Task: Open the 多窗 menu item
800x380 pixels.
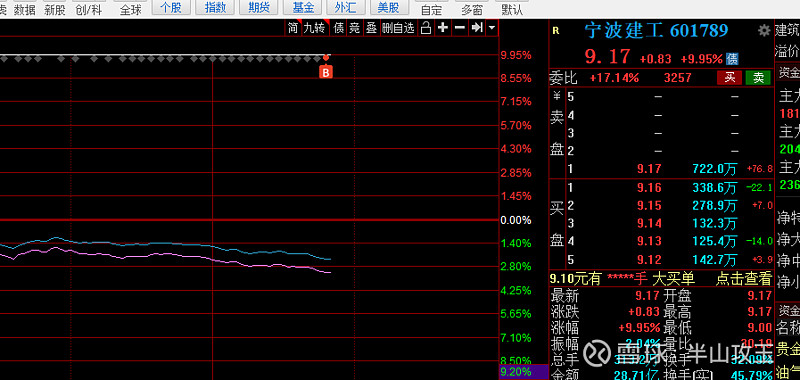Action: [472, 9]
